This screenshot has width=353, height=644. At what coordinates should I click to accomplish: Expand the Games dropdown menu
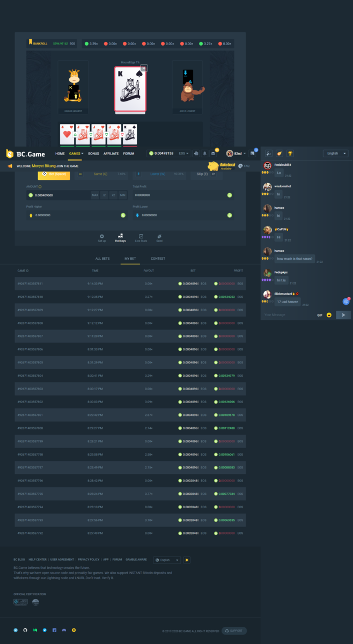pos(76,153)
